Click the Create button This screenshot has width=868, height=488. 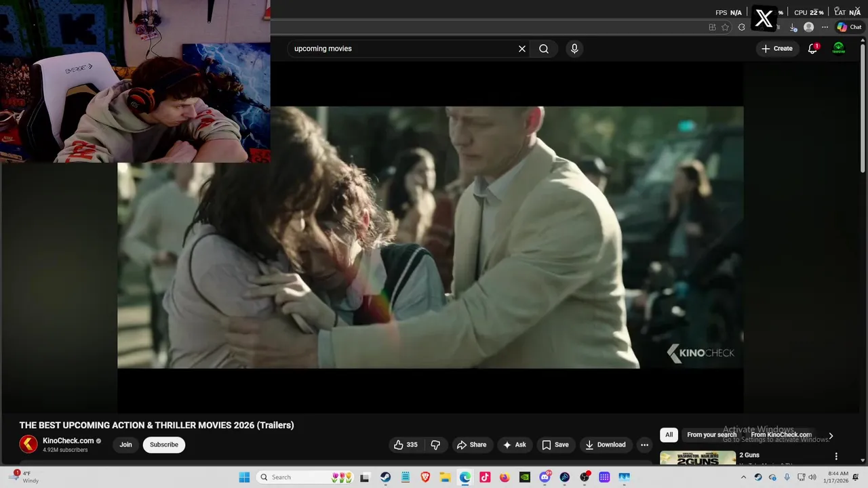click(x=776, y=48)
